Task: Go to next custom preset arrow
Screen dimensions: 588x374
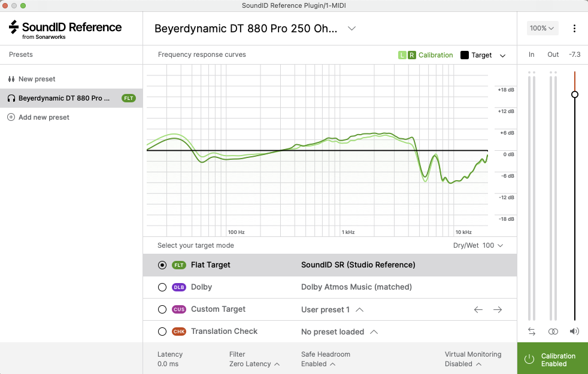Action: pos(498,309)
